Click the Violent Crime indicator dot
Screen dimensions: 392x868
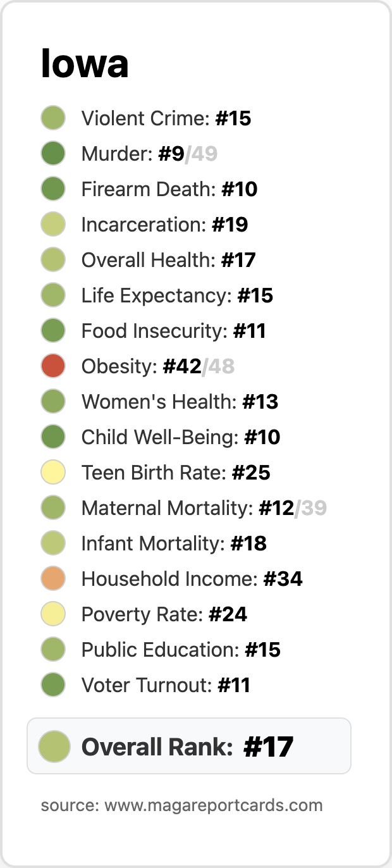click(53, 118)
